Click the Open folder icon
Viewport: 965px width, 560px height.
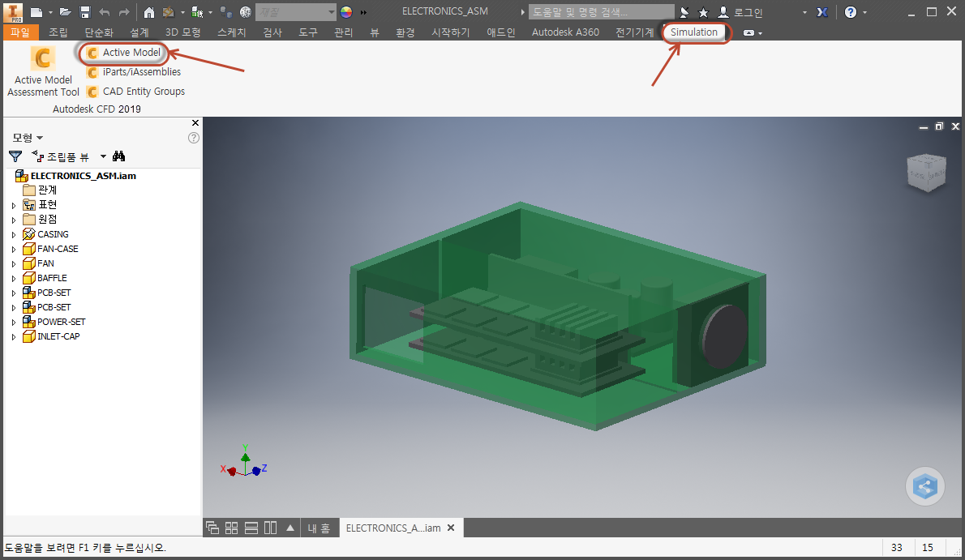click(x=65, y=12)
